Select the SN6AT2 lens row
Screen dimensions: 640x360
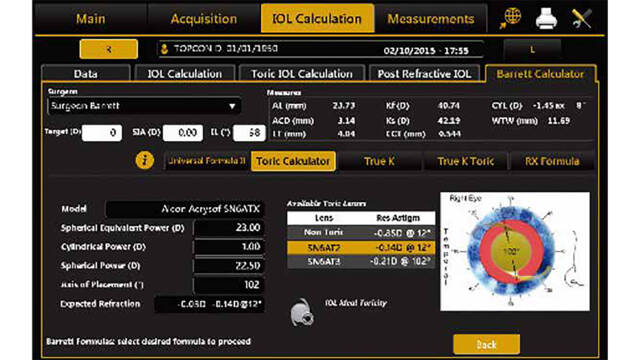tap(361, 247)
